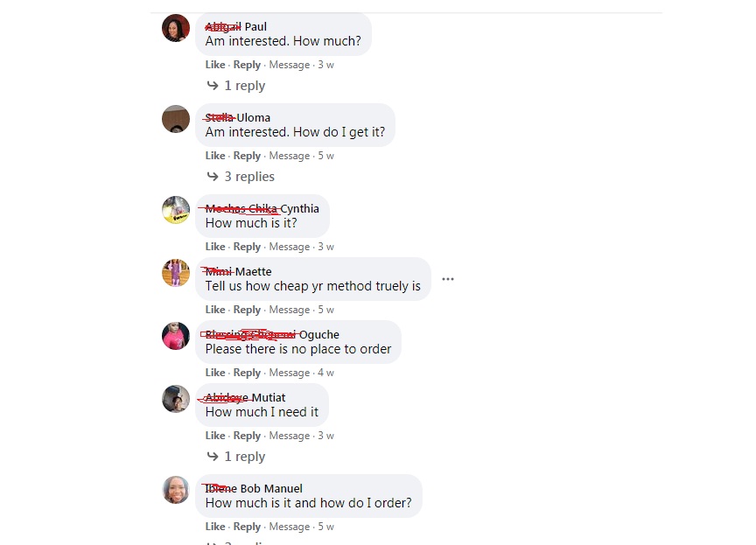
Task: Open Uloma's profile picture avatar
Action: 176,119
